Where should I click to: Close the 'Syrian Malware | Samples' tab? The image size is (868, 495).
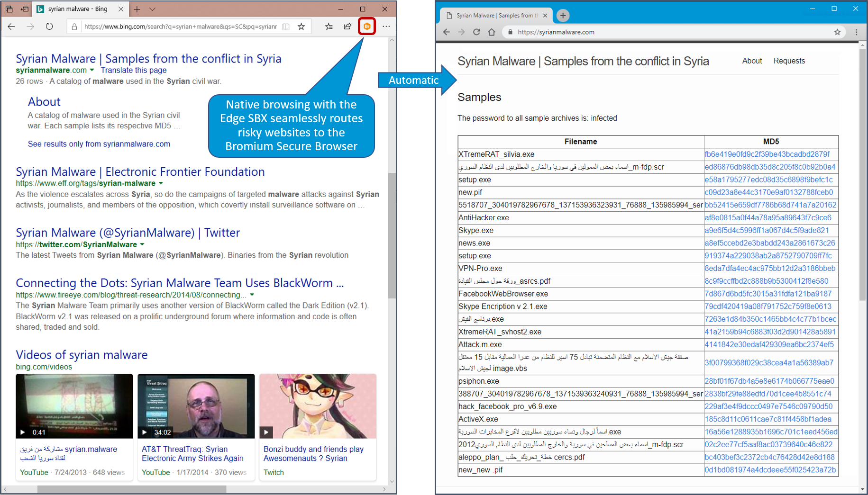click(545, 16)
